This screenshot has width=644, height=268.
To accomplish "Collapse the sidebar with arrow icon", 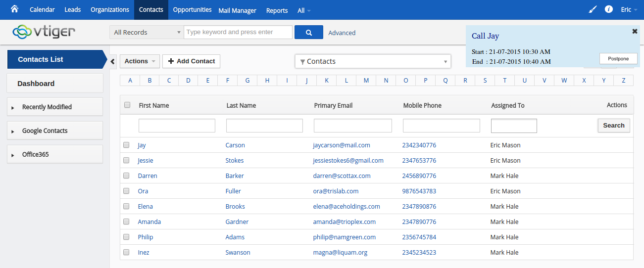I will point(112,61).
